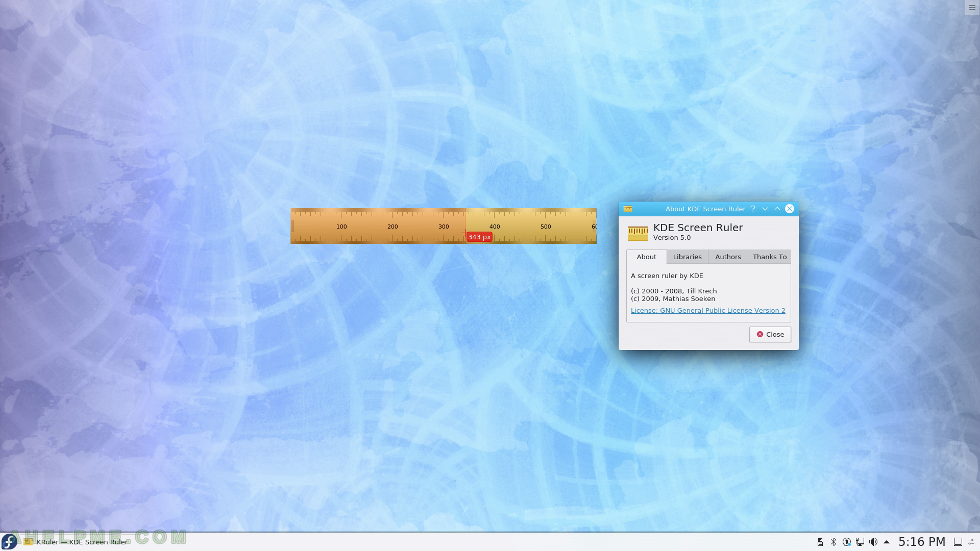Open the GNU General Public License link
980x551 pixels.
pos(708,310)
